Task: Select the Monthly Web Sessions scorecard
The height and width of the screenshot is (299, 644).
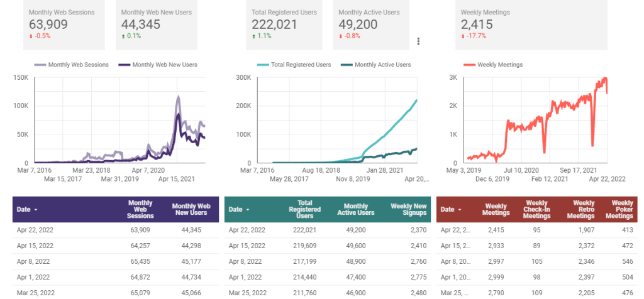Action: click(x=64, y=24)
